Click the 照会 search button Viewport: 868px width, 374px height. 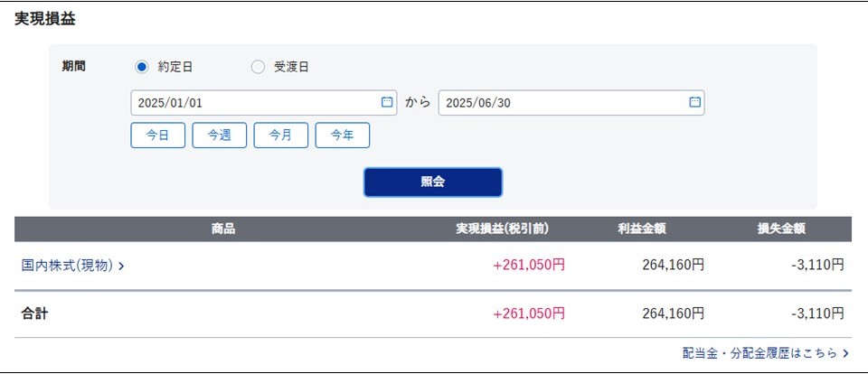click(x=433, y=182)
